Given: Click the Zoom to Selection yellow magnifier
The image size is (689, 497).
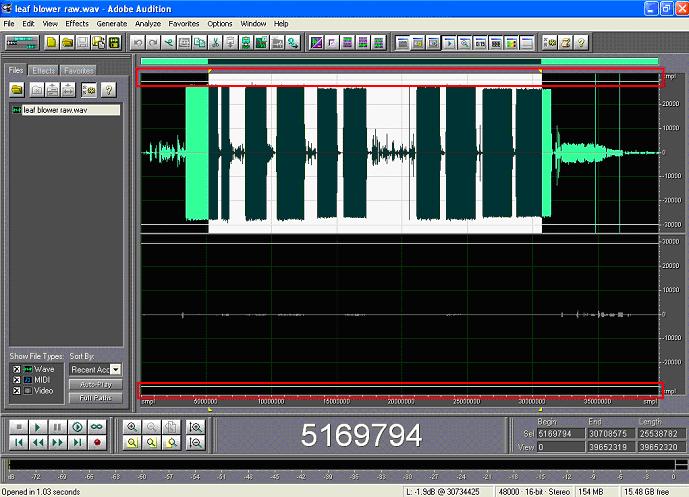Looking at the screenshot, I should point(132,443).
